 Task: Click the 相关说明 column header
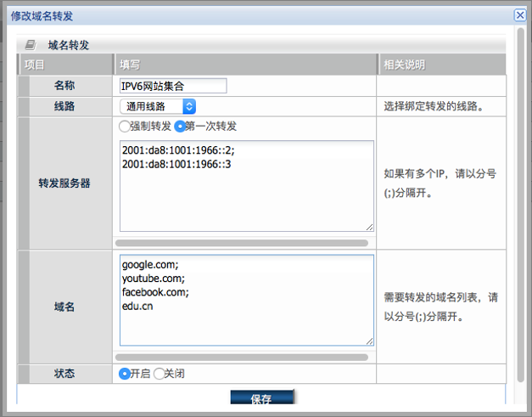coord(442,65)
